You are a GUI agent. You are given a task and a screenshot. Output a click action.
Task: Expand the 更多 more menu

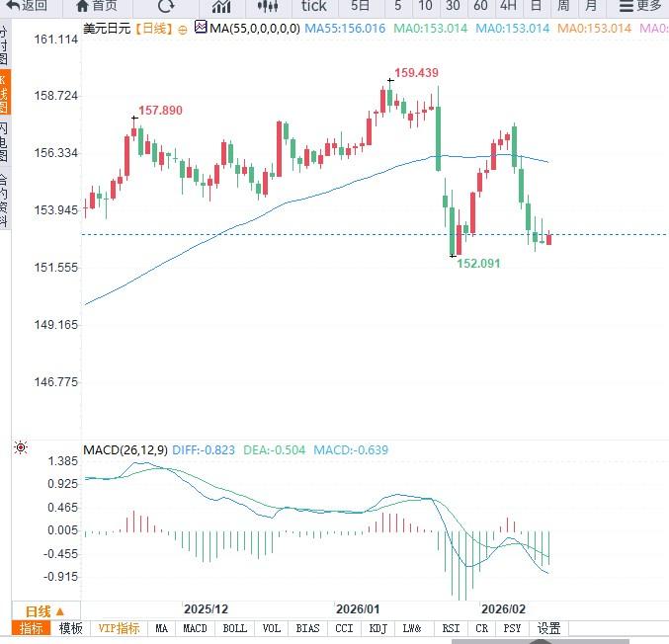point(643,6)
